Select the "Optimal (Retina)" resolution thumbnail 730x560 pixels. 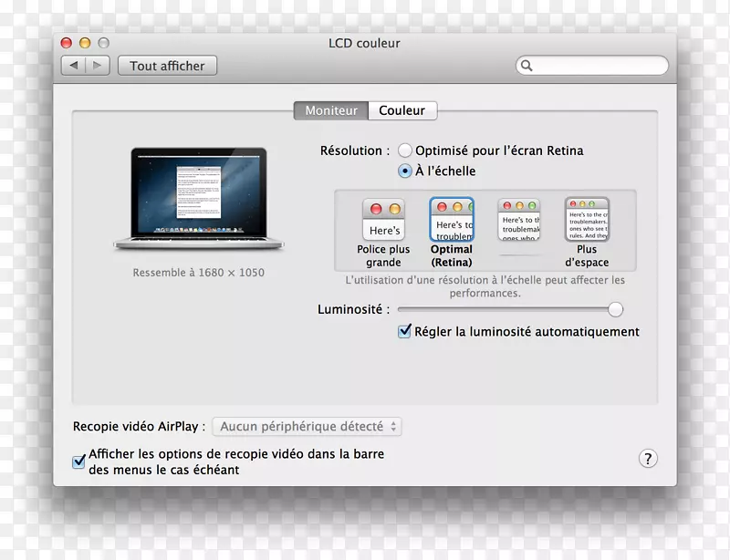(452, 219)
